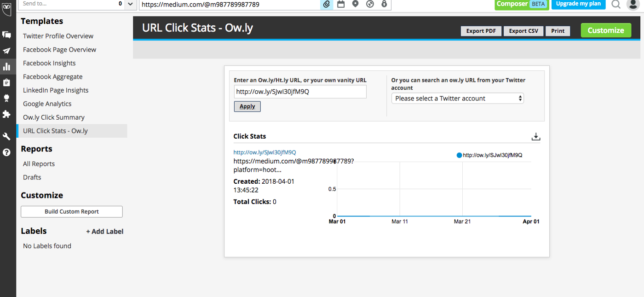Open the Assignments clipboard icon
Screen dimensions: 644x297
tap(6, 82)
